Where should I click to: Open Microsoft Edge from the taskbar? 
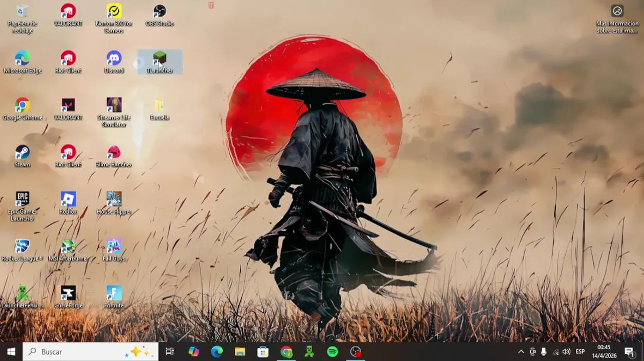click(217, 351)
